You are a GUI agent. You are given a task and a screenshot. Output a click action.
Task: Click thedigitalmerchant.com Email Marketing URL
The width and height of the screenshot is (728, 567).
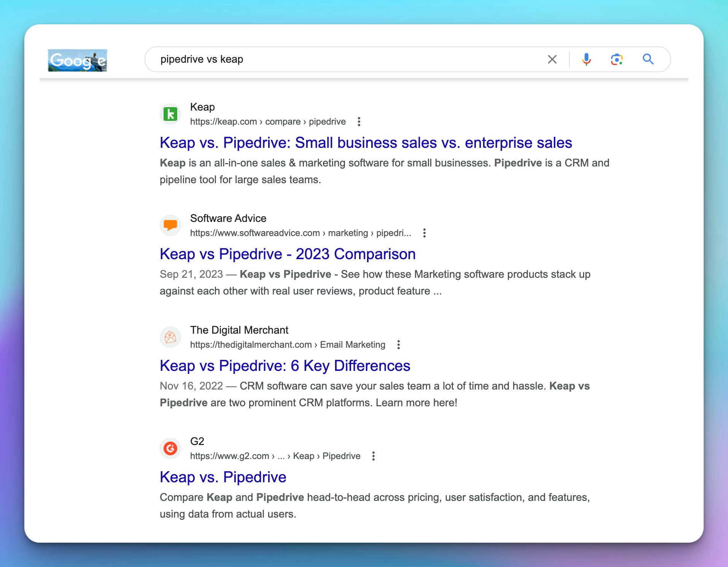(288, 345)
